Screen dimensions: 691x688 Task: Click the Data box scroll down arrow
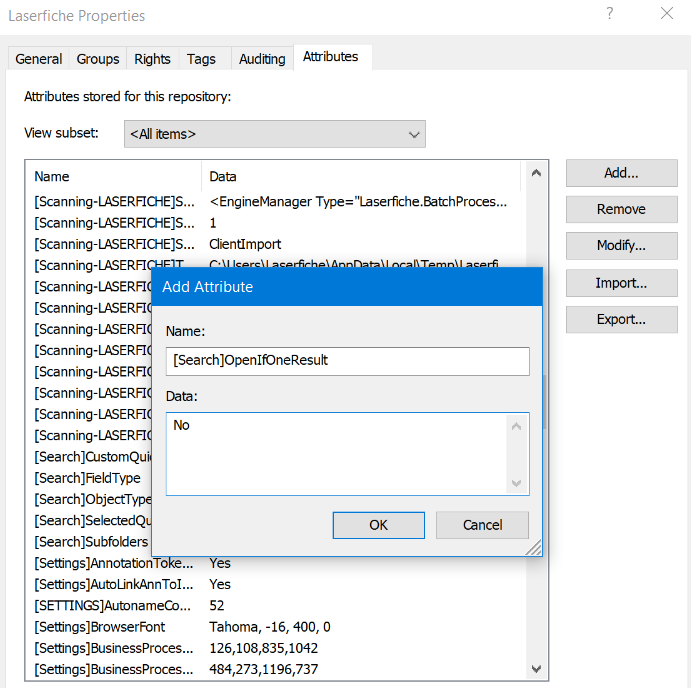pyautogui.click(x=516, y=483)
